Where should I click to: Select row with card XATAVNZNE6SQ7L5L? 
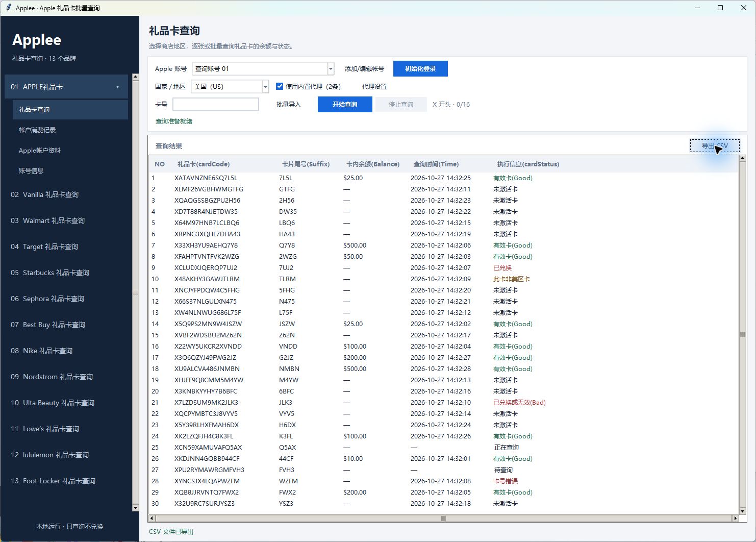(x=444, y=178)
